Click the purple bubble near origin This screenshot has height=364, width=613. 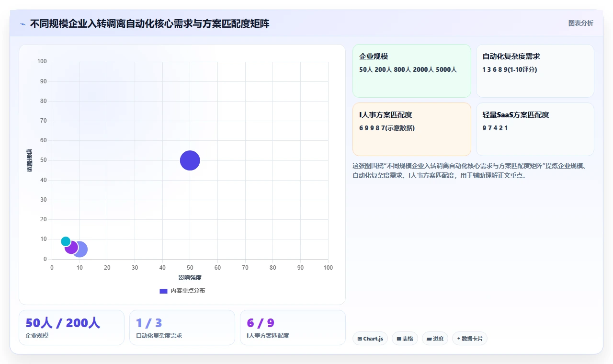coord(71,247)
